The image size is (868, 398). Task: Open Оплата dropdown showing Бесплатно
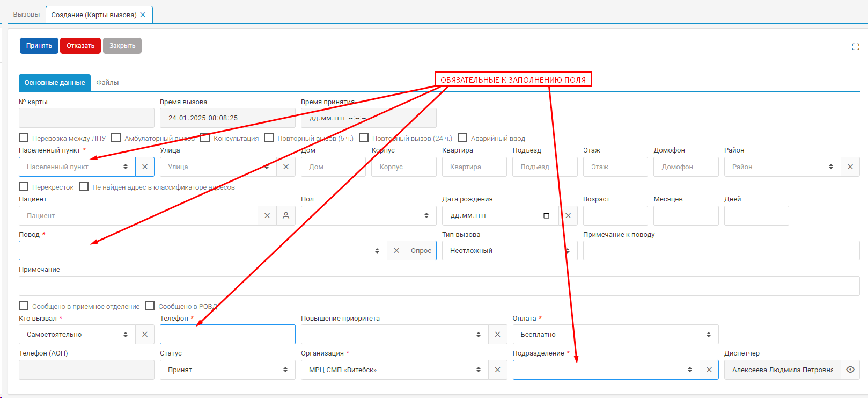click(615, 335)
